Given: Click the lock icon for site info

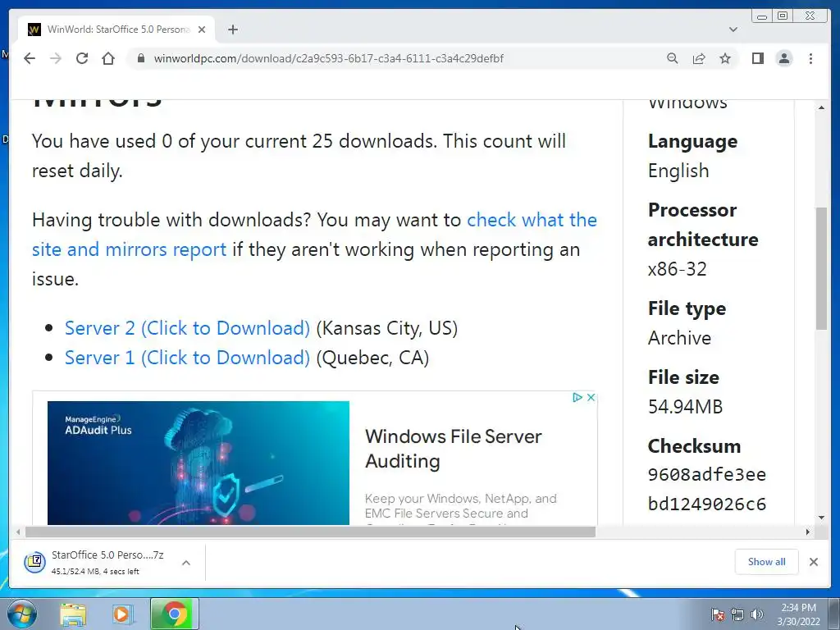Looking at the screenshot, I should click(x=141, y=58).
